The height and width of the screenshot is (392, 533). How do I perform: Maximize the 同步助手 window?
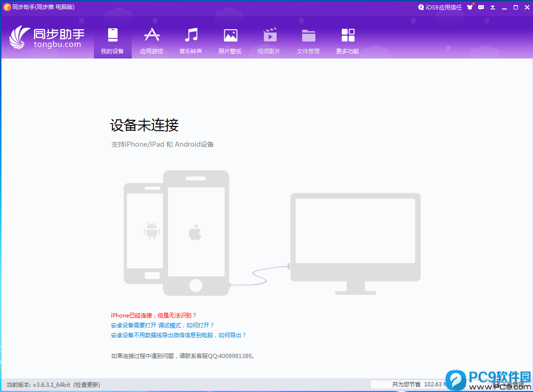click(x=516, y=7)
